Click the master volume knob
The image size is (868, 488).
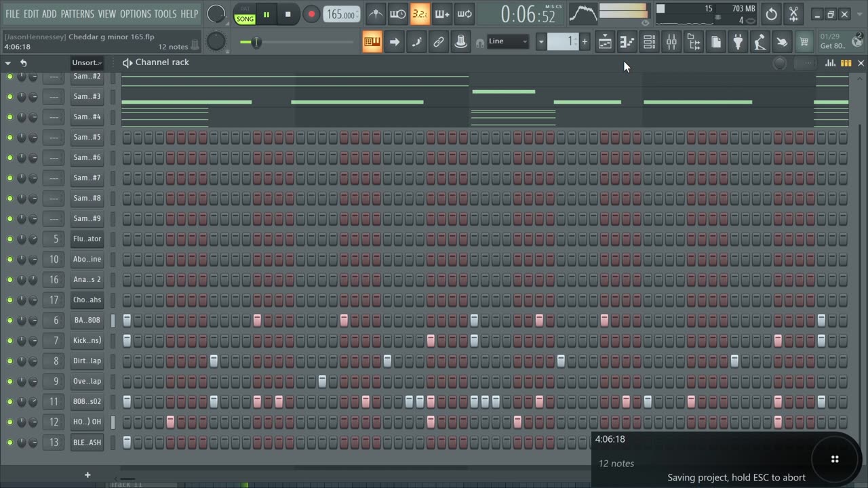216,14
